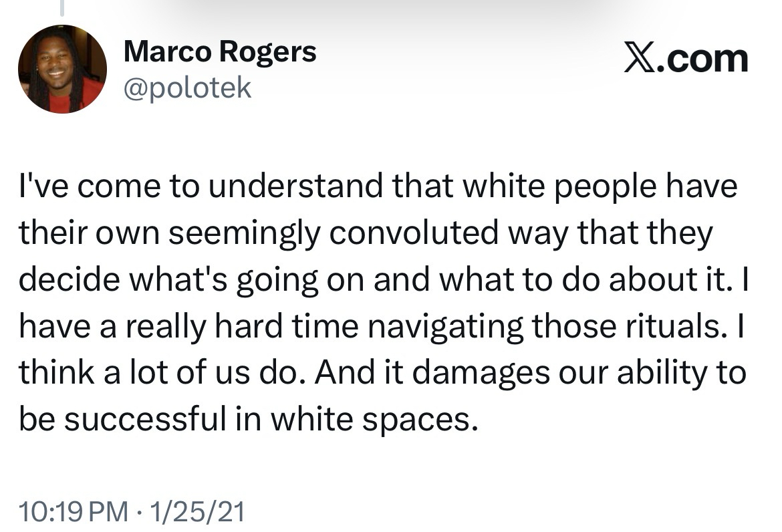Click the thread connector line above the avatar
This screenshot has width=782, height=532.
(x=61, y=8)
